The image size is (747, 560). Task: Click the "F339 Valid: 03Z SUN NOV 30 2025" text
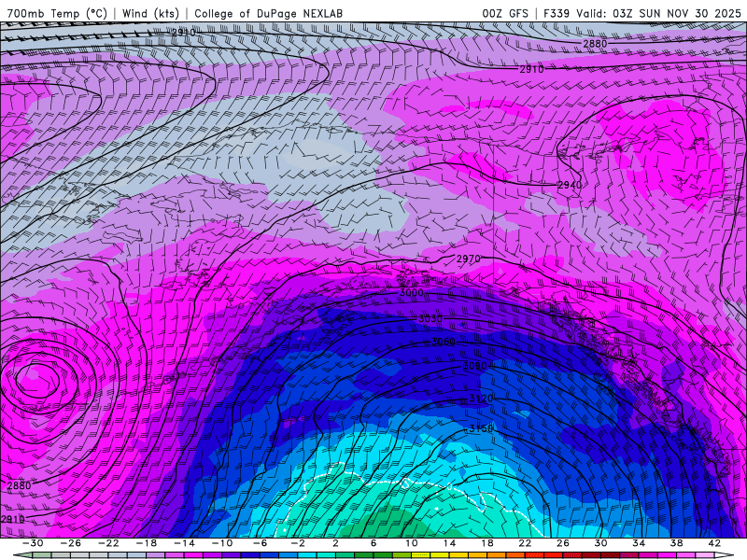[x=642, y=13]
